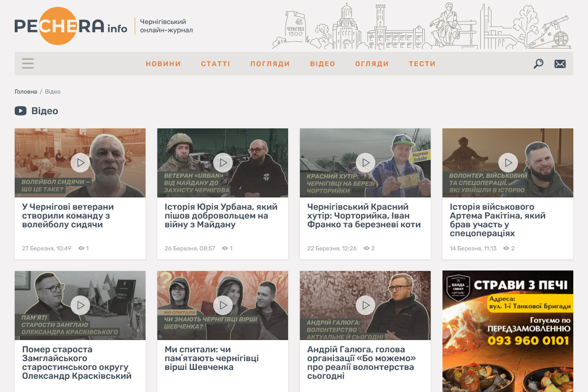Open the СТАТТІ menu section
Image resolution: width=588 pixels, height=392 pixels.
coord(216,64)
